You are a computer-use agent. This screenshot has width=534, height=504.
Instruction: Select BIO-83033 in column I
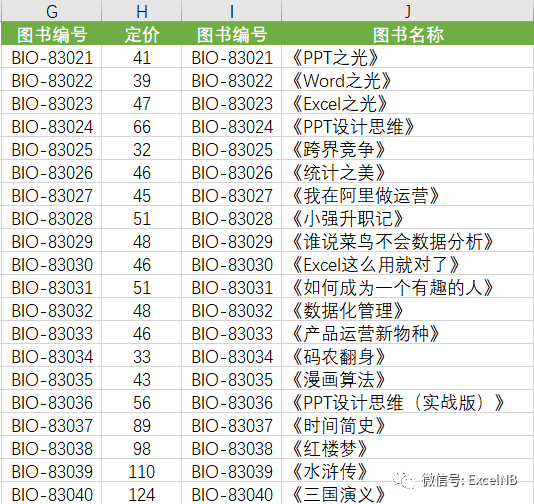[232, 333]
